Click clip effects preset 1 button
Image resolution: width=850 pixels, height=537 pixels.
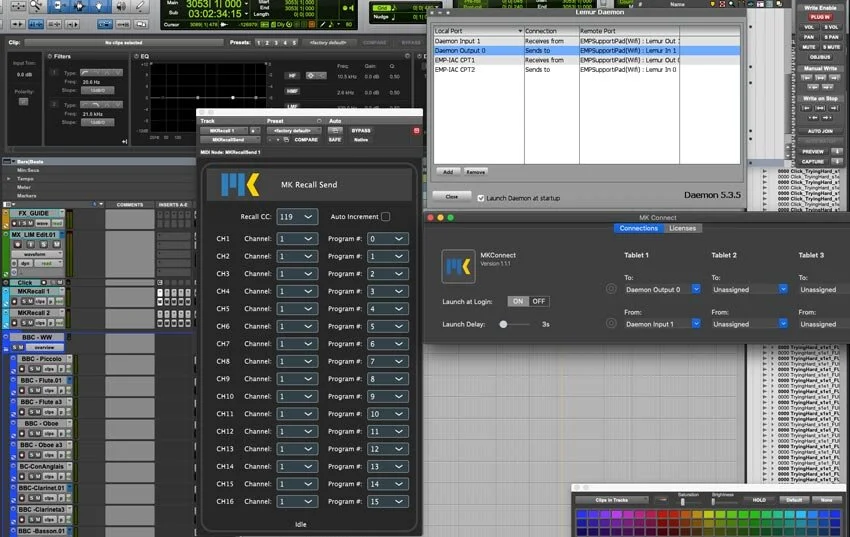click(x=259, y=42)
